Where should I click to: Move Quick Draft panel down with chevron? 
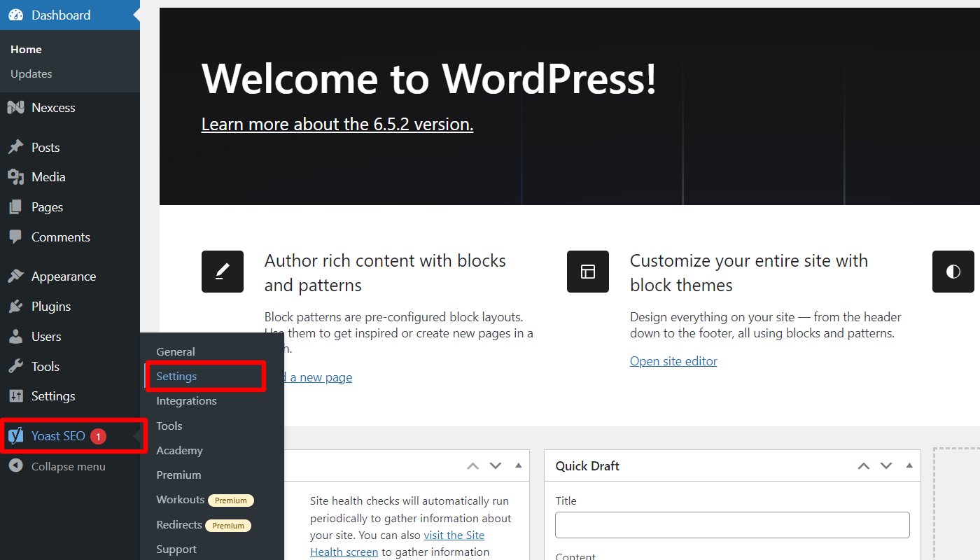coord(886,465)
